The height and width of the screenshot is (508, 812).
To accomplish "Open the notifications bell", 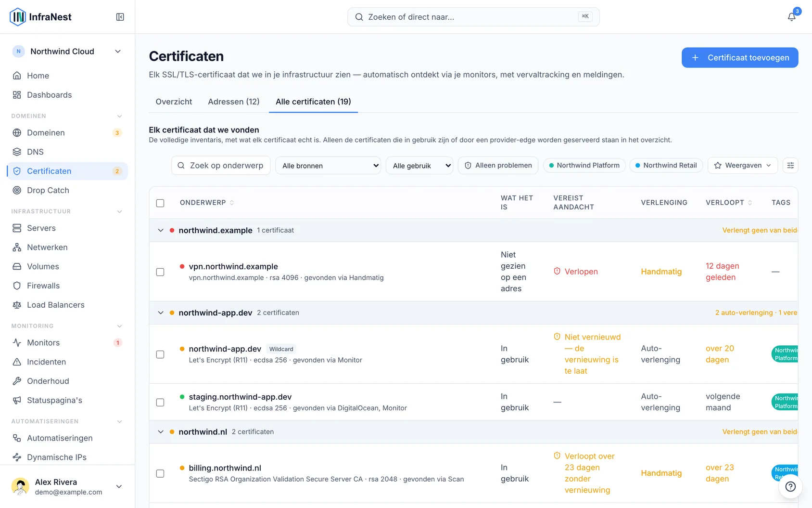I will tap(791, 17).
